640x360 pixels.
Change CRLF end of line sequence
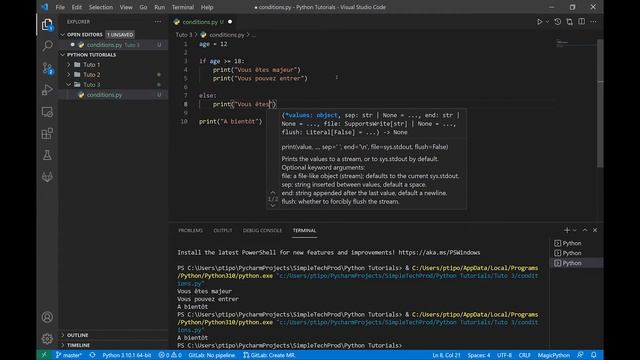(x=524, y=355)
